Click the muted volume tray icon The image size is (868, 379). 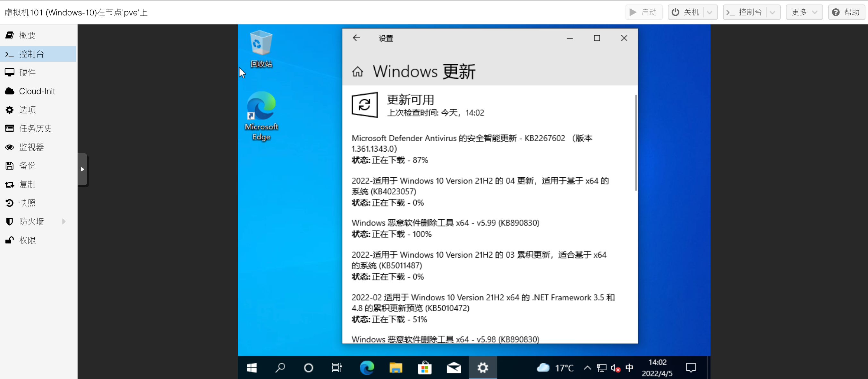[616, 368]
